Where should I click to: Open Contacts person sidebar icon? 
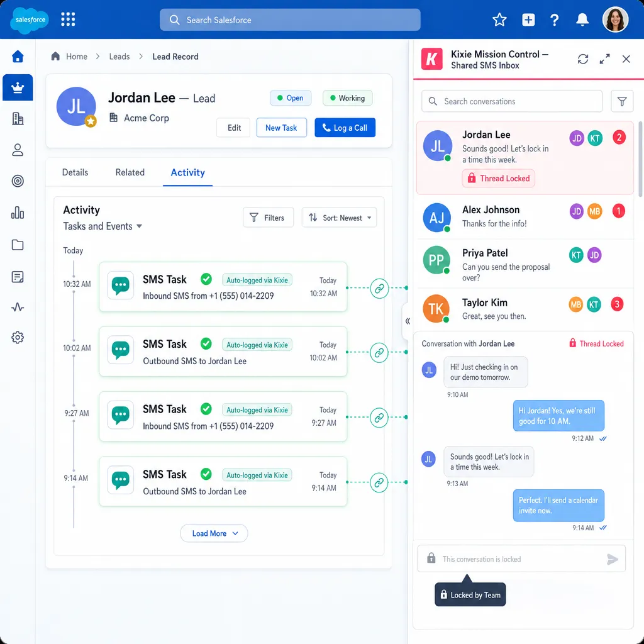tap(18, 150)
